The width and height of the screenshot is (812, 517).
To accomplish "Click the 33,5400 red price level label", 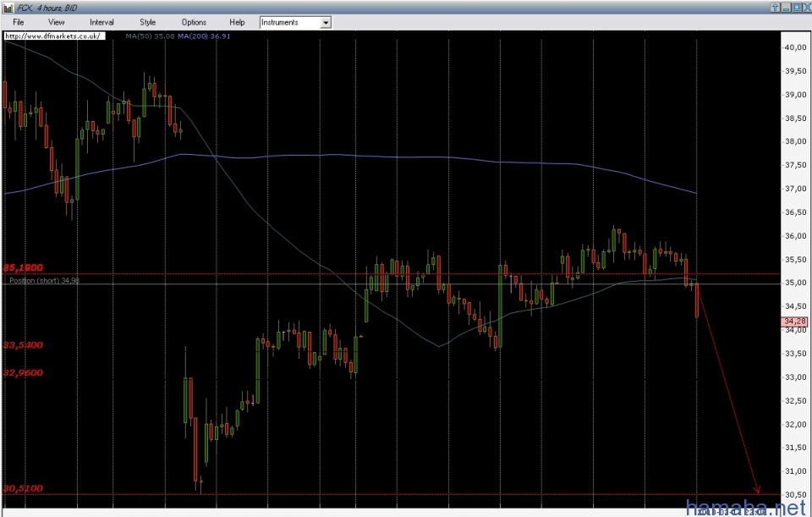I will 24,345.
